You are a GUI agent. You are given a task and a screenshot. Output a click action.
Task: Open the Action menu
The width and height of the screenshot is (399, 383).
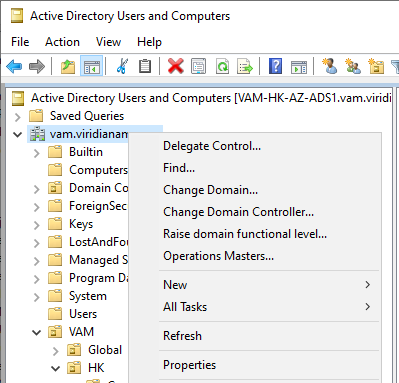pyautogui.click(x=62, y=42)
